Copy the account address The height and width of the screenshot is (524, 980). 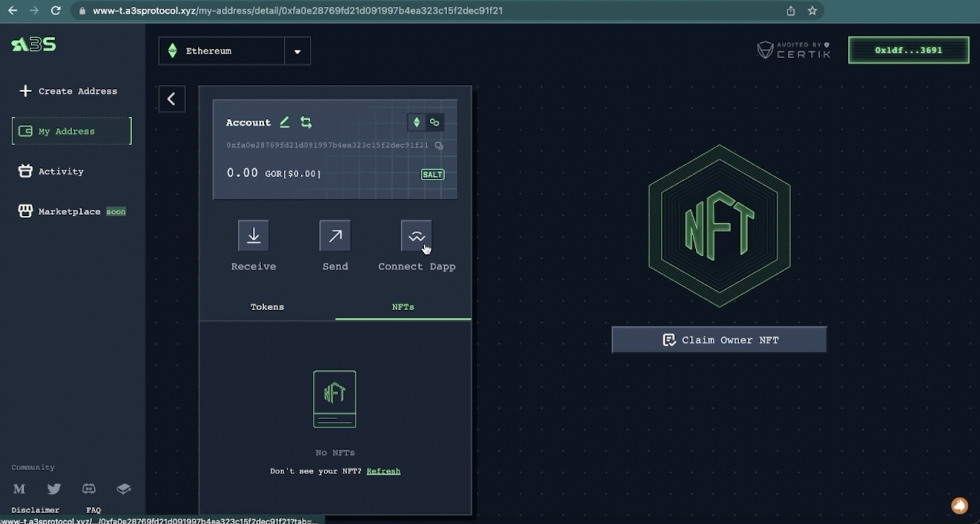(439, 145)
